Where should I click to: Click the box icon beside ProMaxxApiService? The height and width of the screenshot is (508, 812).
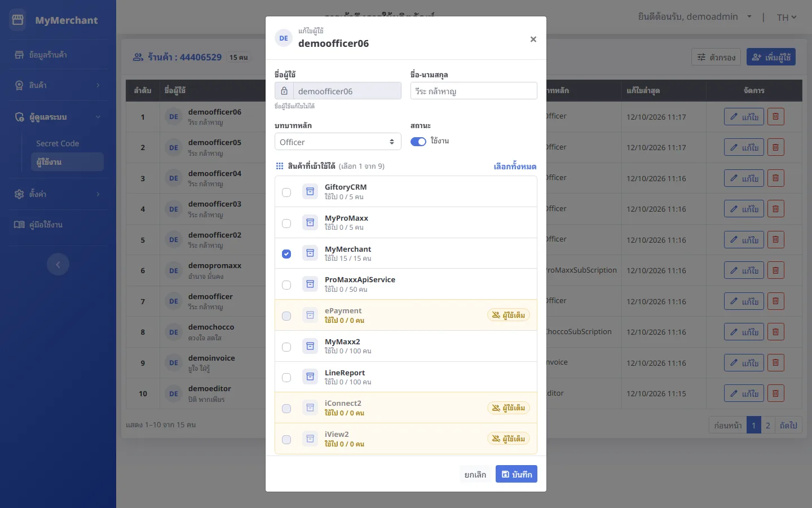point(310,284)
